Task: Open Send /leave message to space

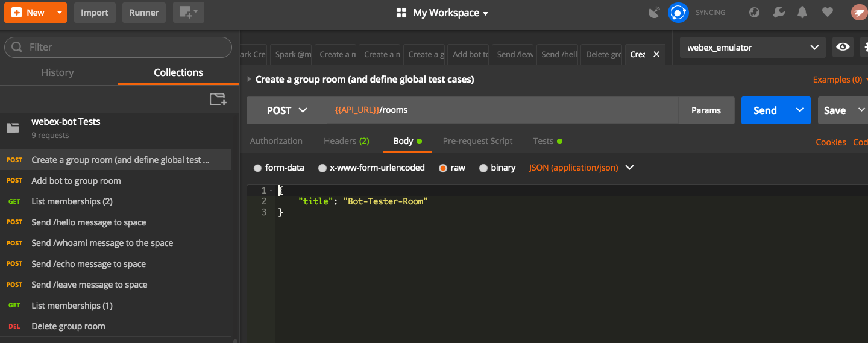Action: 116,285
